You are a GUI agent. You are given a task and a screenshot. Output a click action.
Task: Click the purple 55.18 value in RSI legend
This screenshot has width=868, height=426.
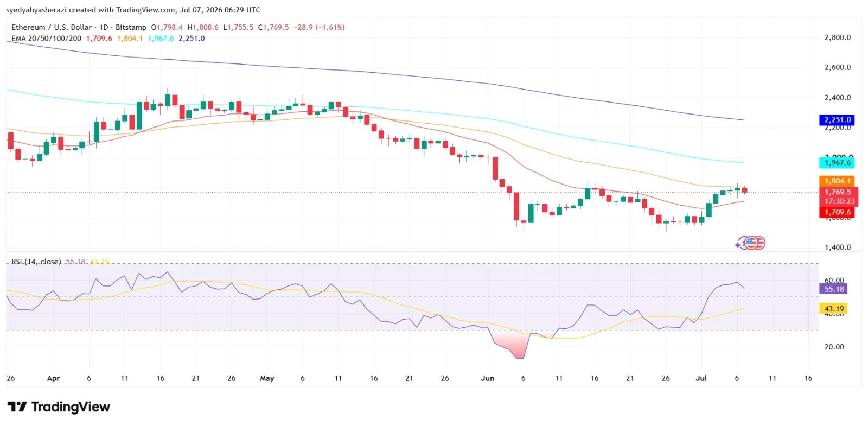75,262
